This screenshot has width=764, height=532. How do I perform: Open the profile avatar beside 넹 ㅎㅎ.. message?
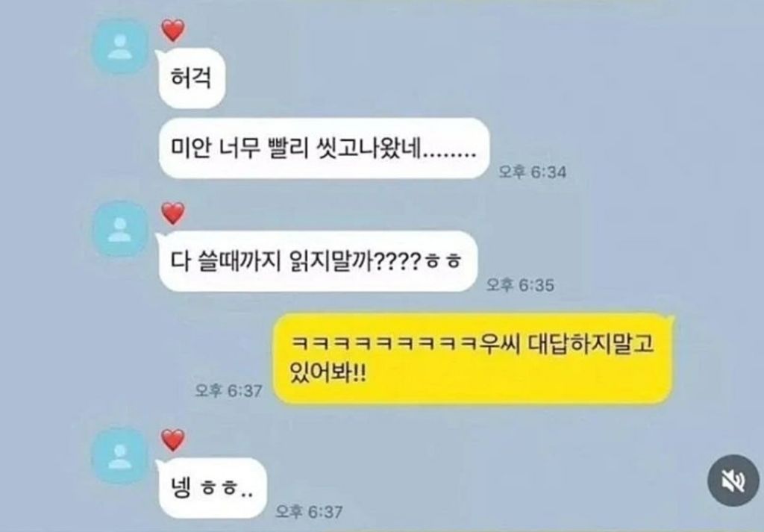click(120, 456)
